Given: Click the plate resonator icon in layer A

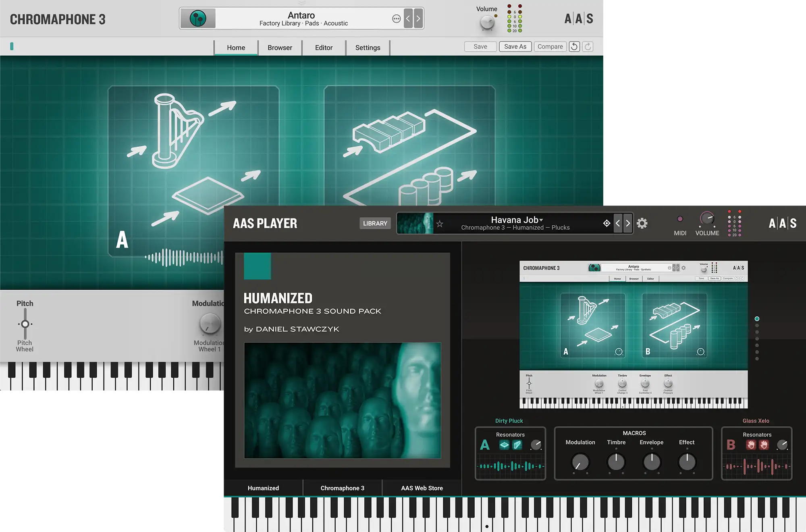Looking at the screenshot, I should click(x=504, y=445).
